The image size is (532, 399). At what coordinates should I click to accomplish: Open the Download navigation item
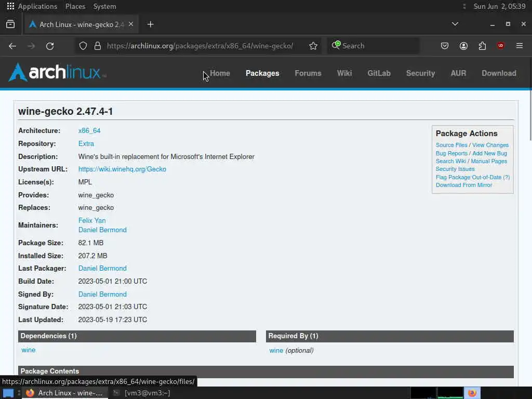(499, 73)
